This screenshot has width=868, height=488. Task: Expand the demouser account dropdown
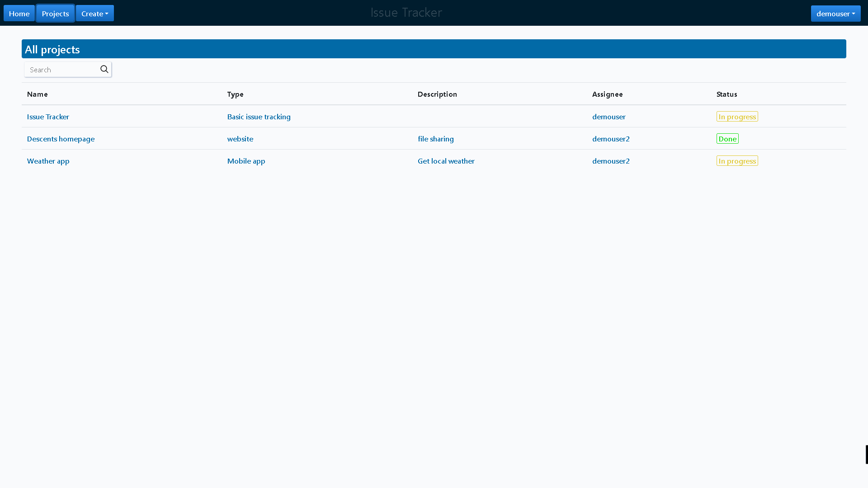(x=835, y=13)
